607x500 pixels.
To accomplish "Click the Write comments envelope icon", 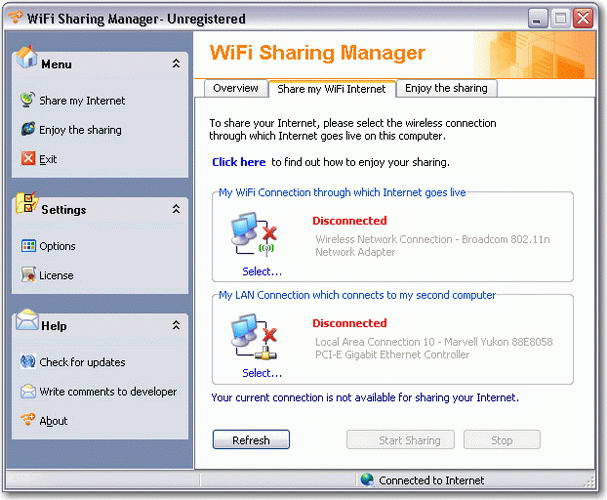I will pyautogui.click(x=28, y=391).
